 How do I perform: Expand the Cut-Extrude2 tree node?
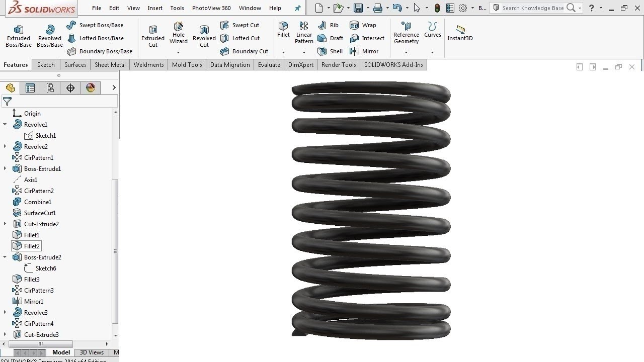pyautogui.click(x=5, y=224)
